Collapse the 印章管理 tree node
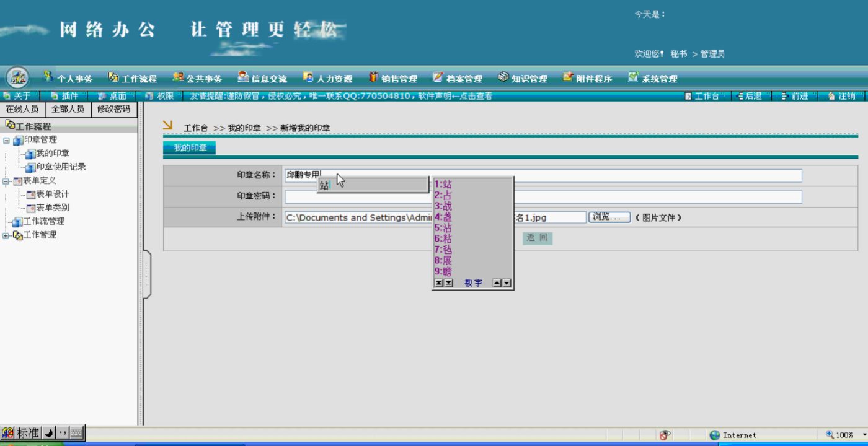This screenshot has height=446, width=868. pos(6,141)
